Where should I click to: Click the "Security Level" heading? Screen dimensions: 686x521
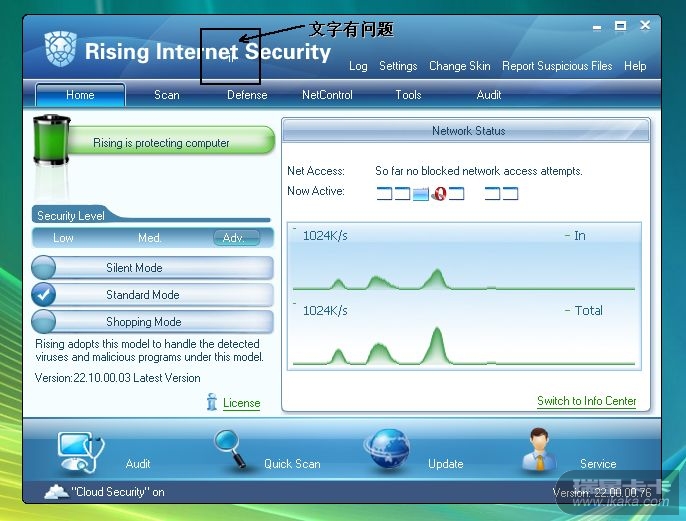(x=71, y=216)
